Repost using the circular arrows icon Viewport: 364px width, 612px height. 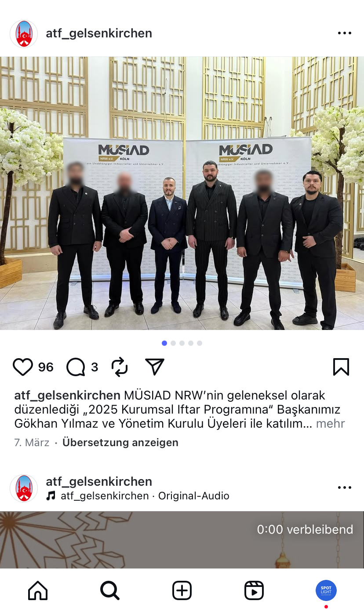(x=120, y=367)
